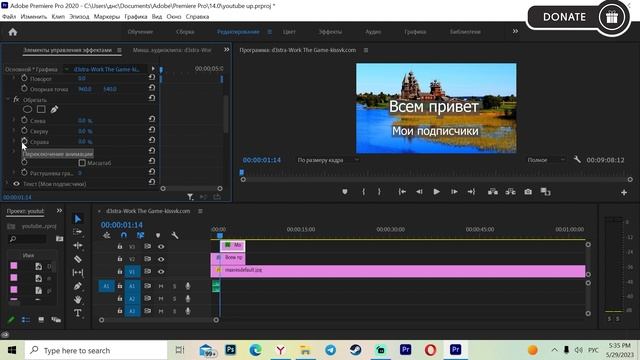Hide track V2 output eye
The height and width of the screenshot is (360, 640).
[161, 259]
